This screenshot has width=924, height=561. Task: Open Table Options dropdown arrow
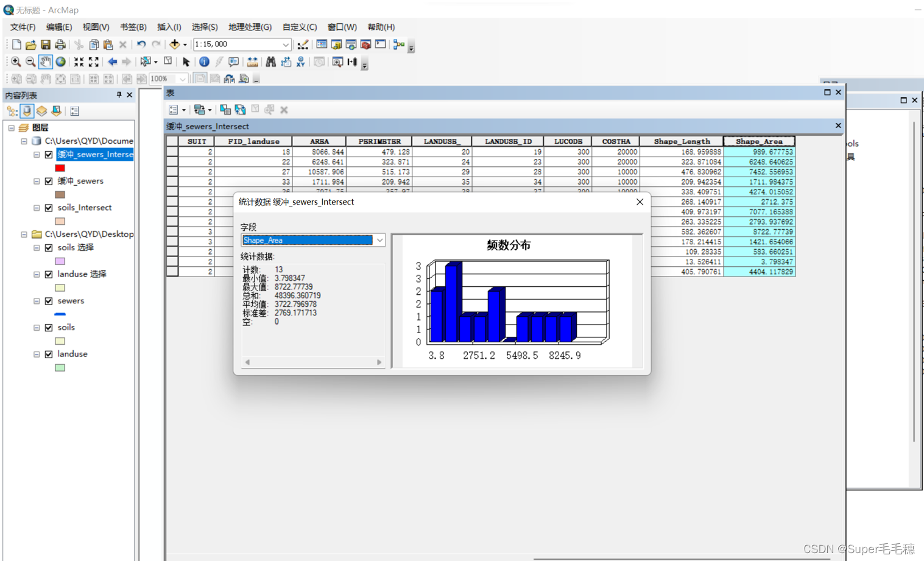click(x=183, y=110)
